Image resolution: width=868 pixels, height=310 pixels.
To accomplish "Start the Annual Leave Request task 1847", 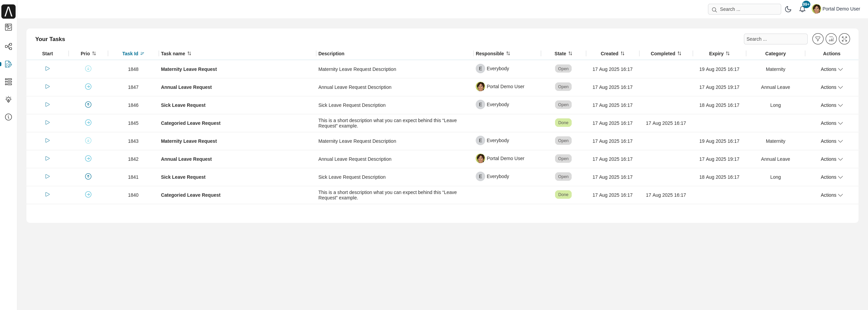I will coord(47,86).
